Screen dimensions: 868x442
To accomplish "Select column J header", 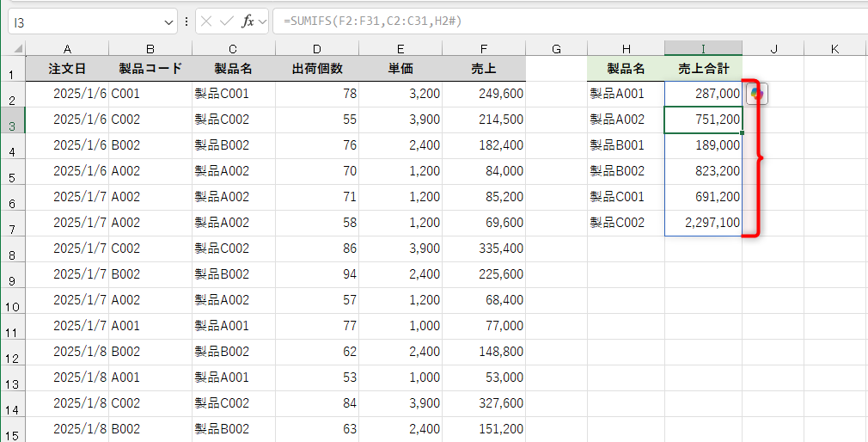I will click(773, 49).
